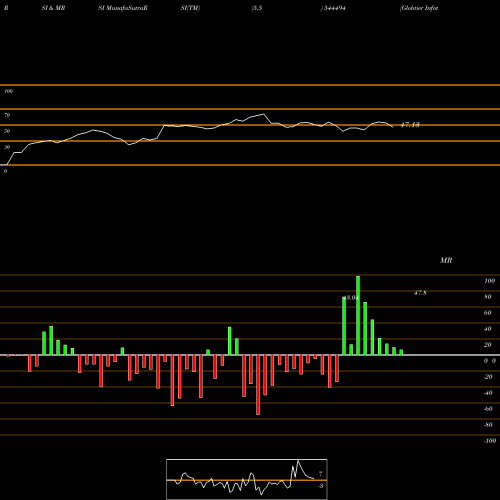
Task: Select the "70" level label on RSI axis
Action: point(7,115)
